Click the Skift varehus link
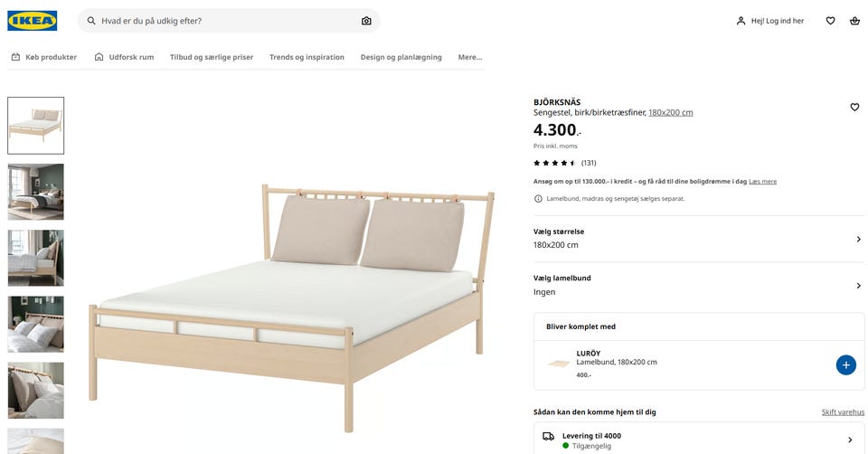The image size is (868, 454). (x=843, y=412)
